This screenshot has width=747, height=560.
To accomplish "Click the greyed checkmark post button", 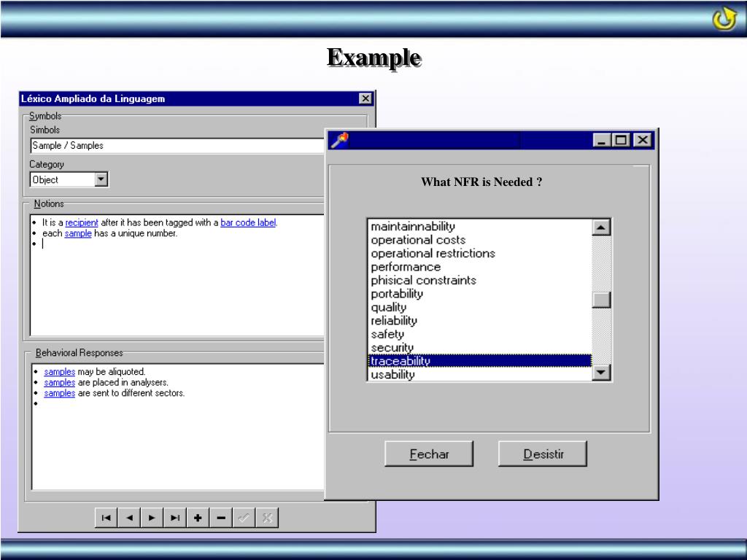I will [x=244, y=518].
